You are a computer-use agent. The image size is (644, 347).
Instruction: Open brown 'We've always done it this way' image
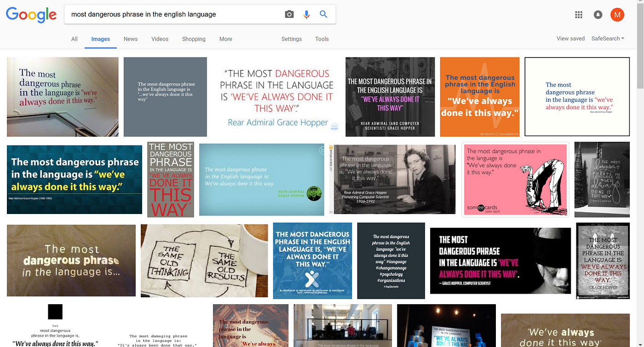(565, 330)
